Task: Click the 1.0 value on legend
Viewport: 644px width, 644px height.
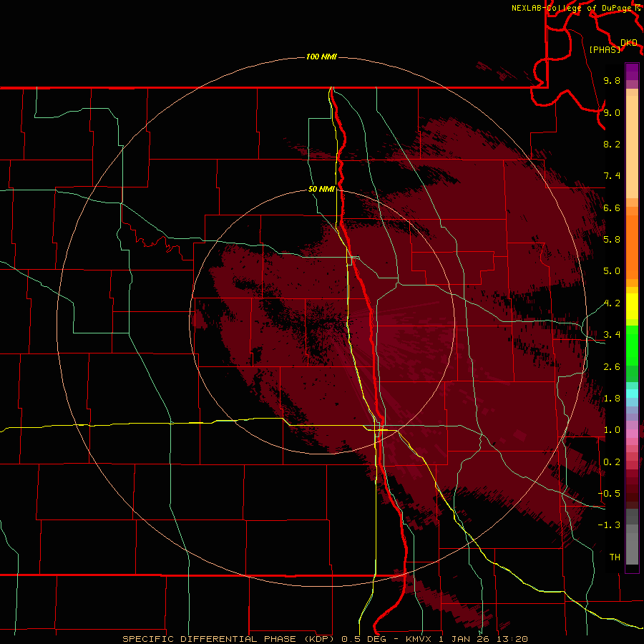Action: coord(612,430)
